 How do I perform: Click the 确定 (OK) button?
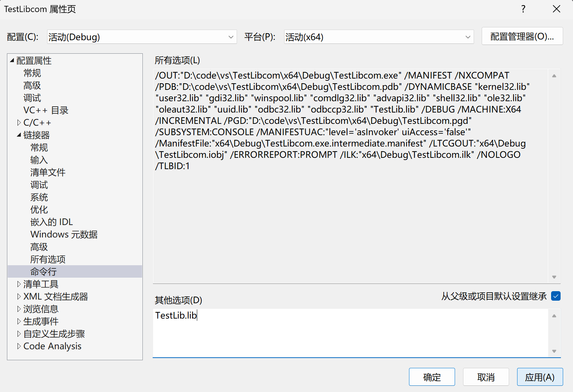click(x=432, y=377)
